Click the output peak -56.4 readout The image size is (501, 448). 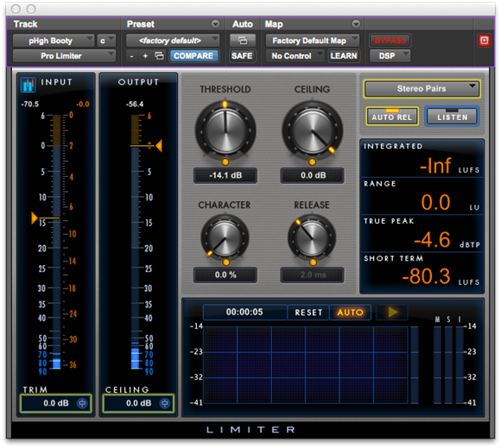click(135, 104)
